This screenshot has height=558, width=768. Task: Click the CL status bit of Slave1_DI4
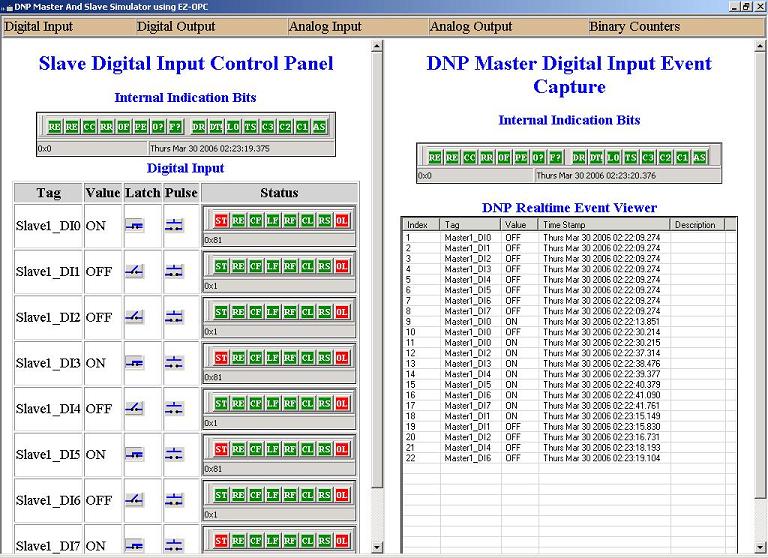(307, 403)
